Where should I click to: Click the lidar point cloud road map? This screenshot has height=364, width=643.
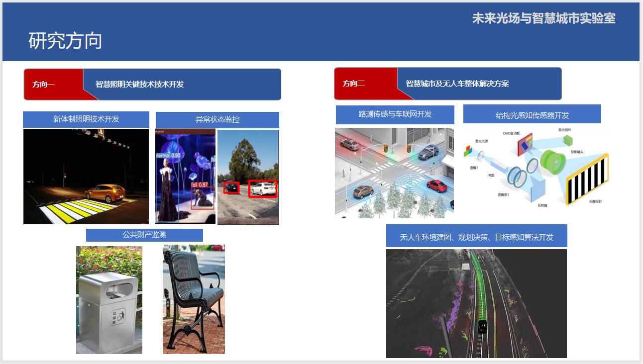476,303
